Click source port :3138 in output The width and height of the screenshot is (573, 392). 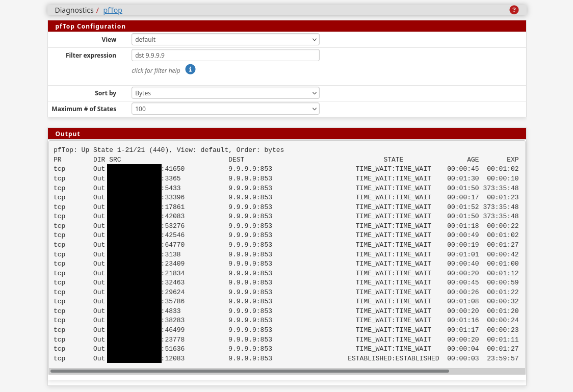point(171,254)
